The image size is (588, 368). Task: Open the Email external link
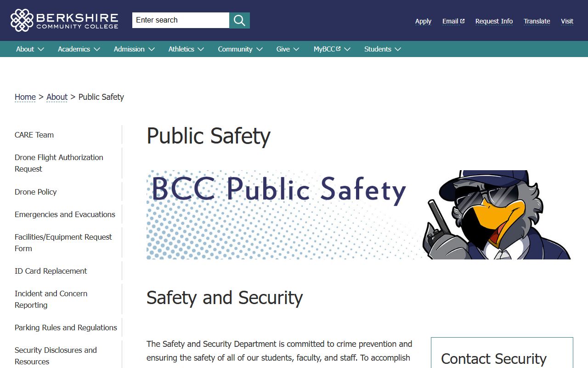pos(453,21)
